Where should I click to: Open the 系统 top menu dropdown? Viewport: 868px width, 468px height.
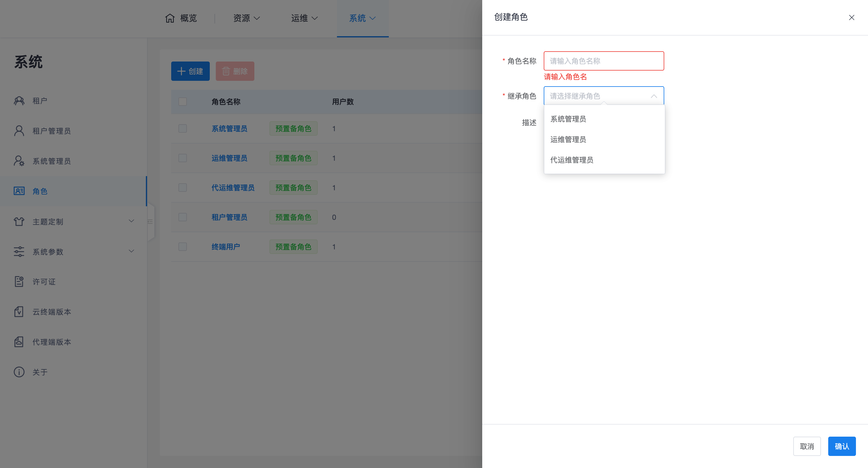click(363, 18)
